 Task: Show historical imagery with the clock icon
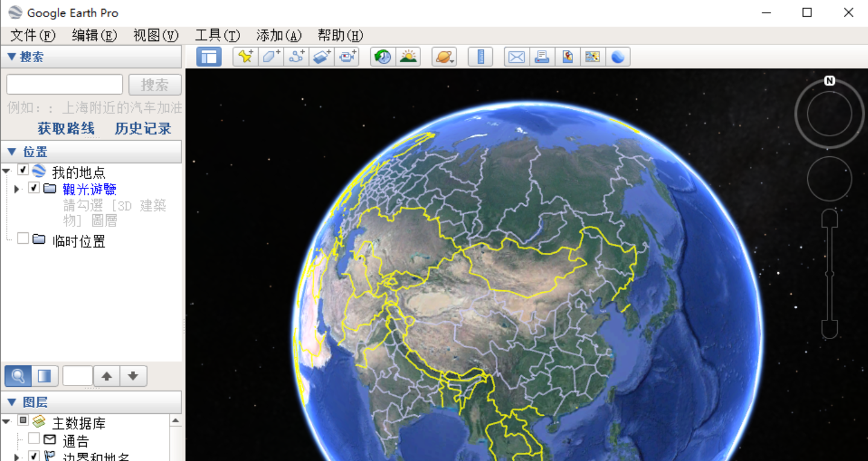[x=382, y=57]
